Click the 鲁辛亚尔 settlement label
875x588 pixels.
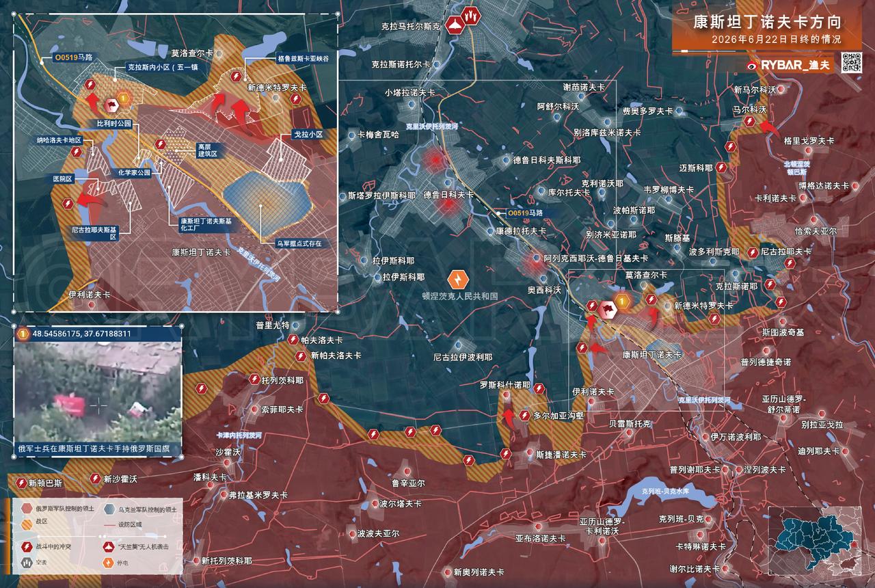[409, 482]
